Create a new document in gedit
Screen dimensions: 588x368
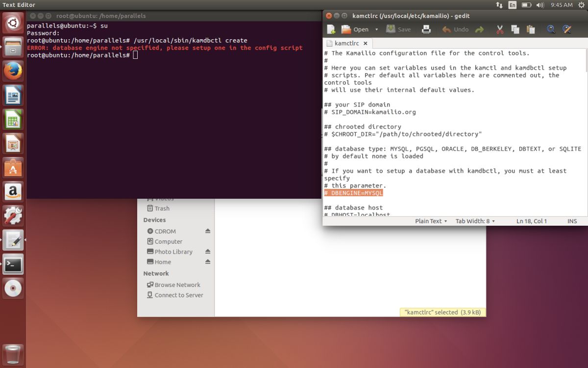coord(331,29)
